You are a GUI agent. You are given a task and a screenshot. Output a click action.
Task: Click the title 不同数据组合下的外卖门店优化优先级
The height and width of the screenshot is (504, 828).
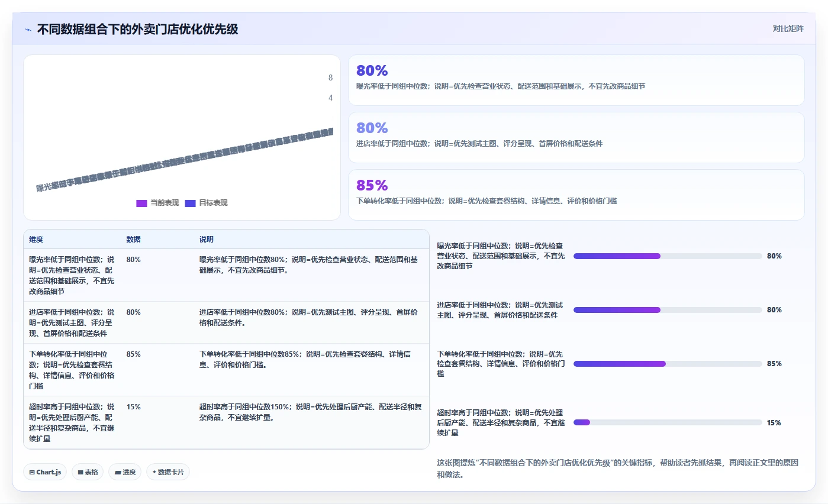137,29
